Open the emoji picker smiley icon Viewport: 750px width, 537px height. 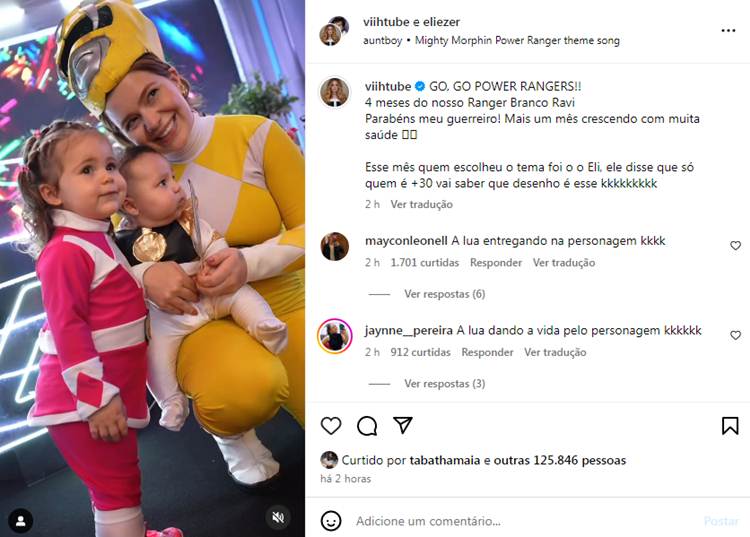point(331,521)
